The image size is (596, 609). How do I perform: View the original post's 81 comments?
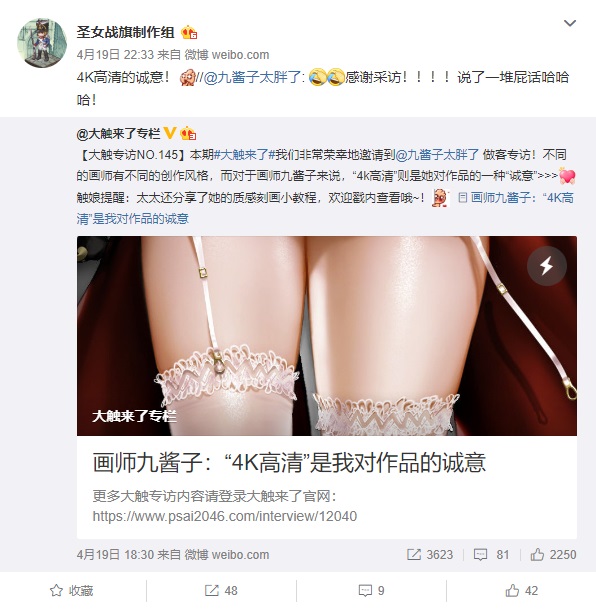click(x=492, y=554)
